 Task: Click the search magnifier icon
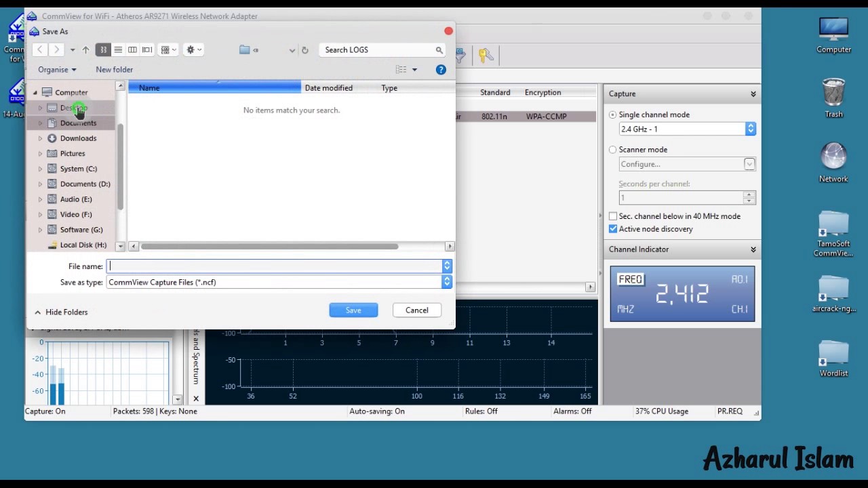point(439,50)
